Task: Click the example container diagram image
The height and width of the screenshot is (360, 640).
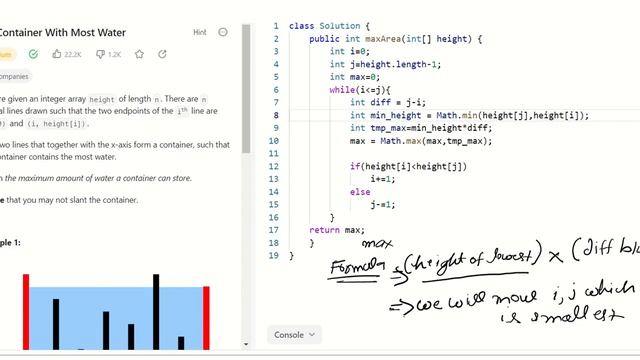Action: point(116,311)
